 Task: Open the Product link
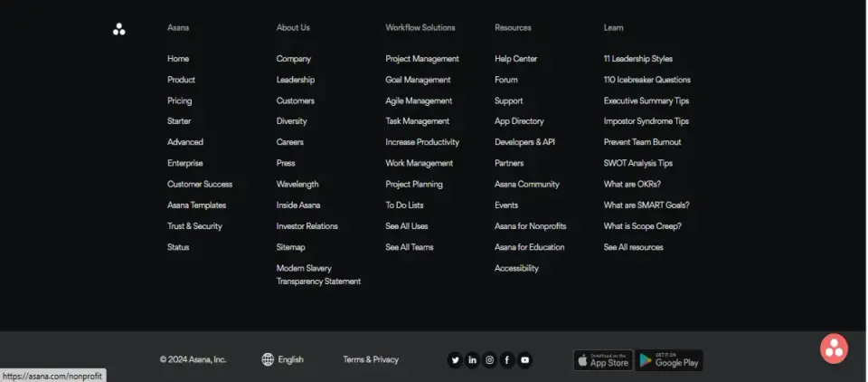coord(181,80)
